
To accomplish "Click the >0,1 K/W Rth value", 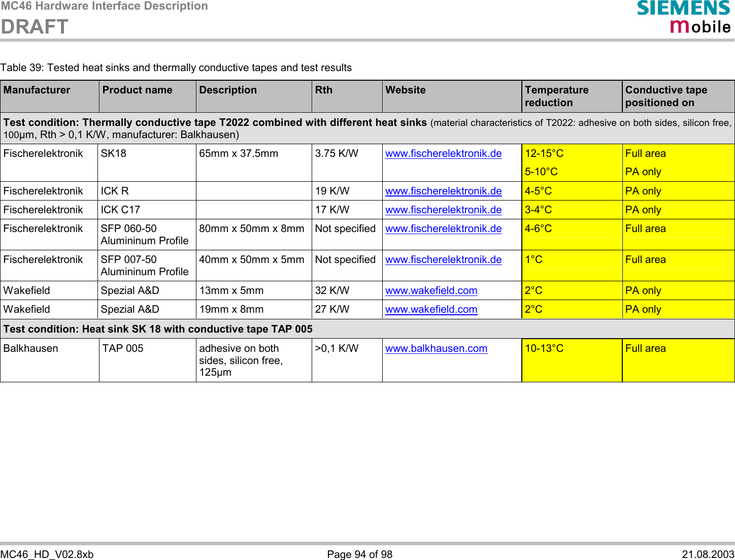I will coord(337,348).
